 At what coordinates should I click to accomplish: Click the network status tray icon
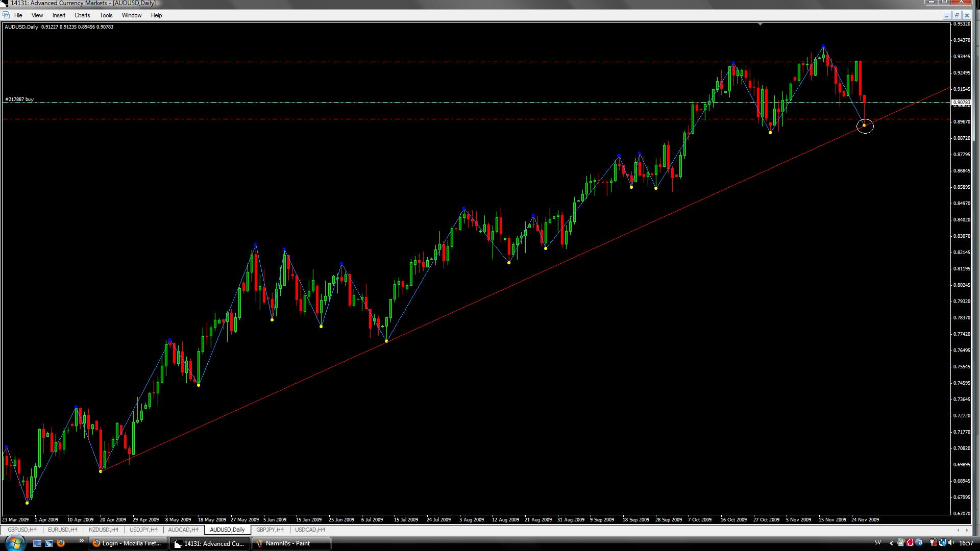tap(942, 543)
